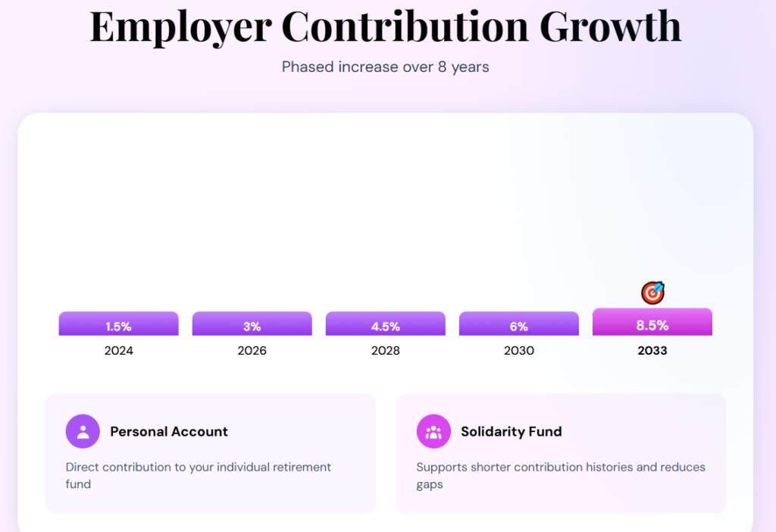Click the Personal Account heading
776x532 pixels.
(x=169, y=431)
